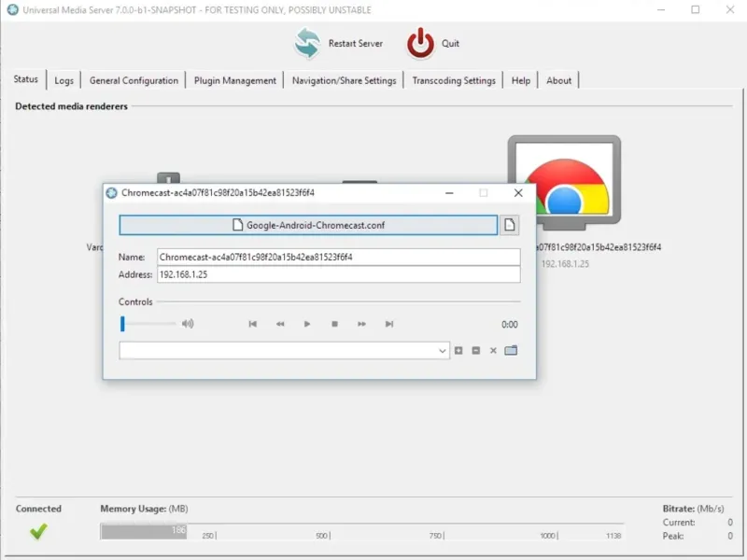Click the Google-Android-Chromecast.conf button
Viewport: 747px width, 560px height.
click(308, 225)
